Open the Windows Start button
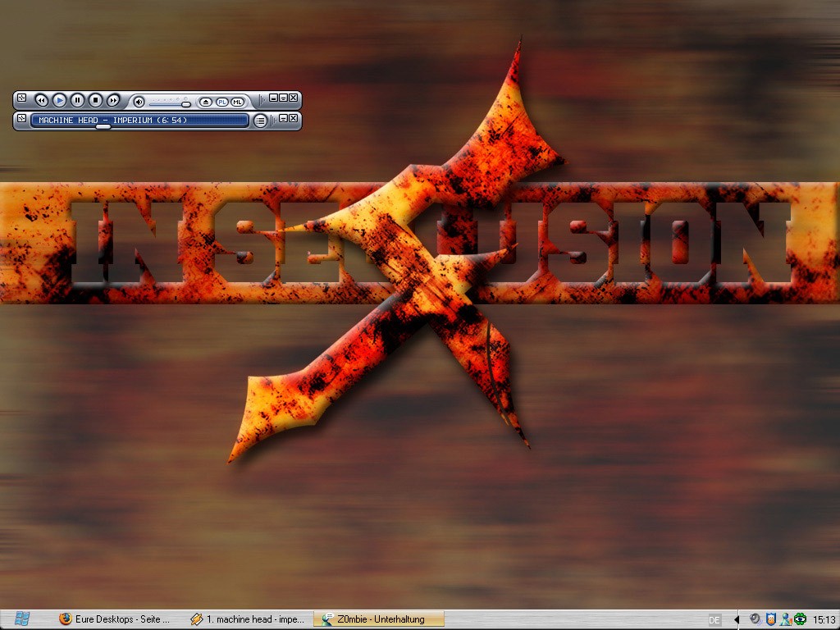Screen dimensions: 840x630 (x=22, y=619)
